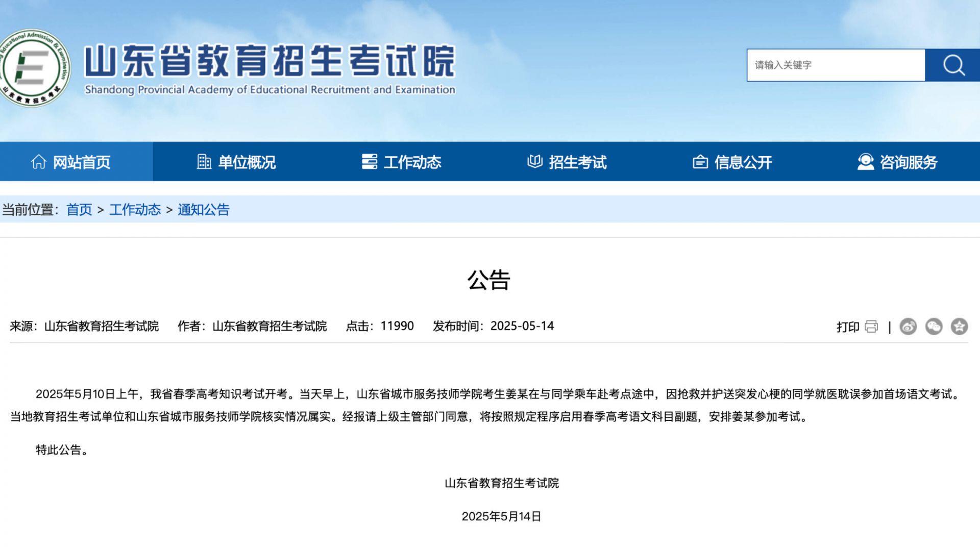
Task: Click the book icon beside 招生考试
Action: click(534, 162)
